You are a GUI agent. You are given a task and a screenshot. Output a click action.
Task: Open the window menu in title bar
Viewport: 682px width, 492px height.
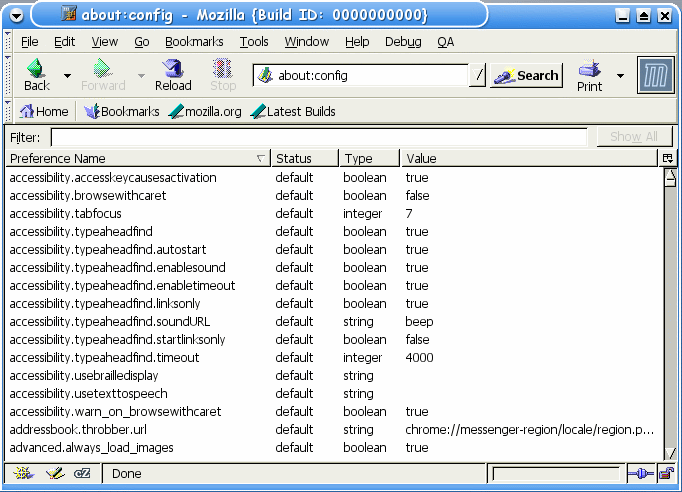[17, 16]
